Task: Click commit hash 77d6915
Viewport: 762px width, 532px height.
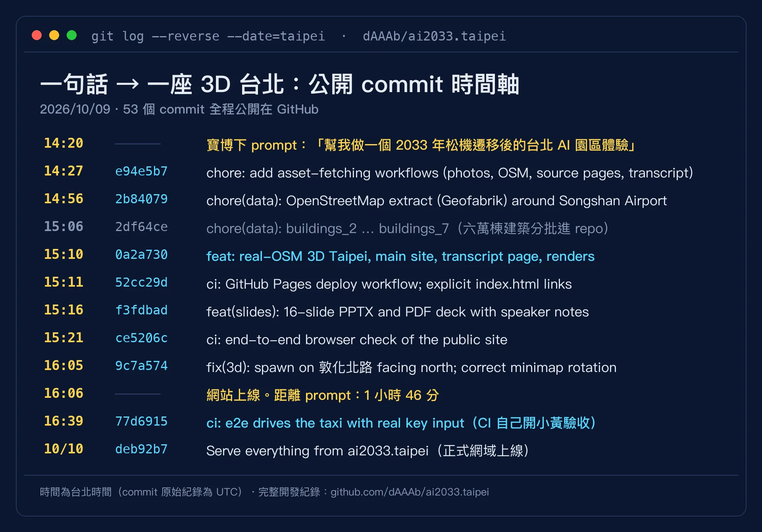Action: coord(141,421)
